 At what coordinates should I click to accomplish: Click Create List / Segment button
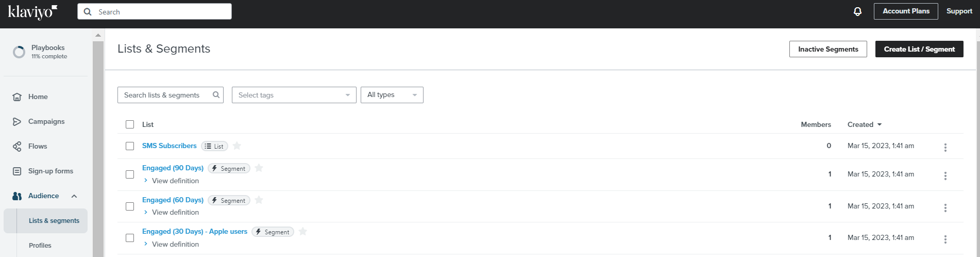pos(919,49)
